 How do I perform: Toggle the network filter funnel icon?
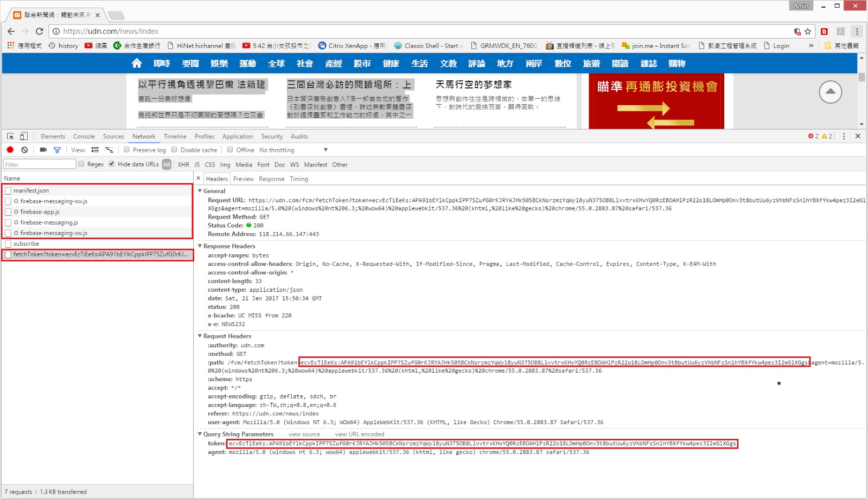point(57,150)
